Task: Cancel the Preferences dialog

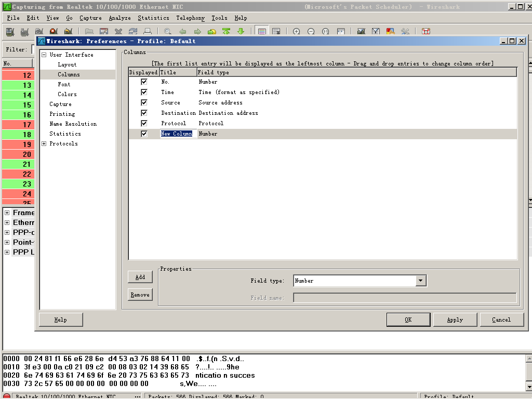Action: click(501, 320)
